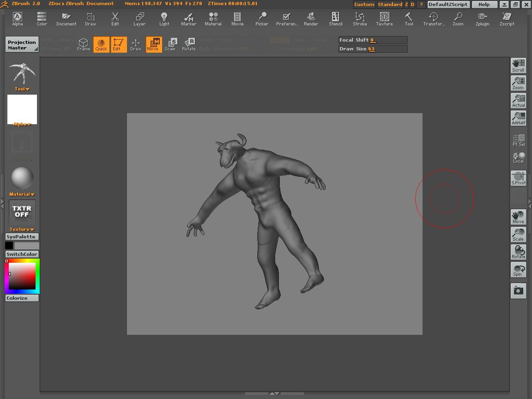Open the Picker palette icon
The width and height of the screenshot is (532, 399).
tap(262, 19)
